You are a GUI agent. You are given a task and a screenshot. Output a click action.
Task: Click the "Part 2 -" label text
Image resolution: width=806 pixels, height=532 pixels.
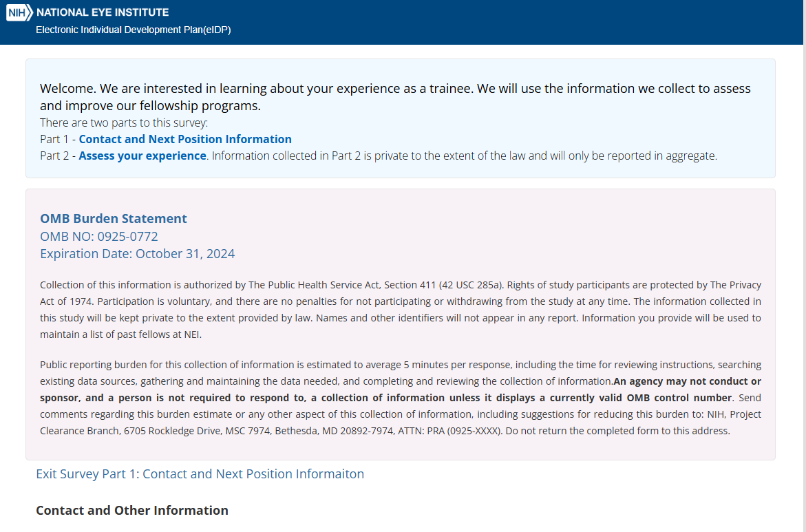pyautogui.click(x=58, y=156)
